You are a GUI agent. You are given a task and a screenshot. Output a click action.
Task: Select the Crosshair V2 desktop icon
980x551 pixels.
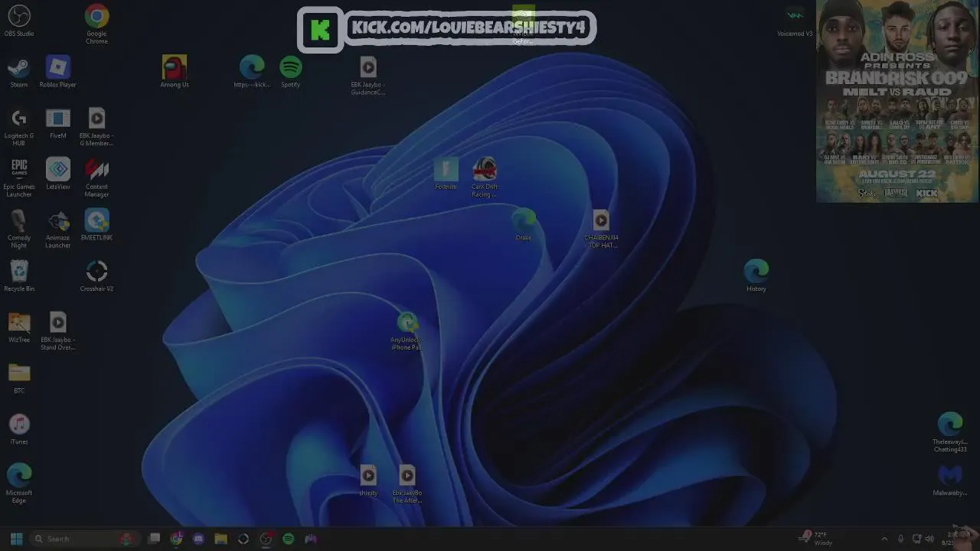[96, 275]
